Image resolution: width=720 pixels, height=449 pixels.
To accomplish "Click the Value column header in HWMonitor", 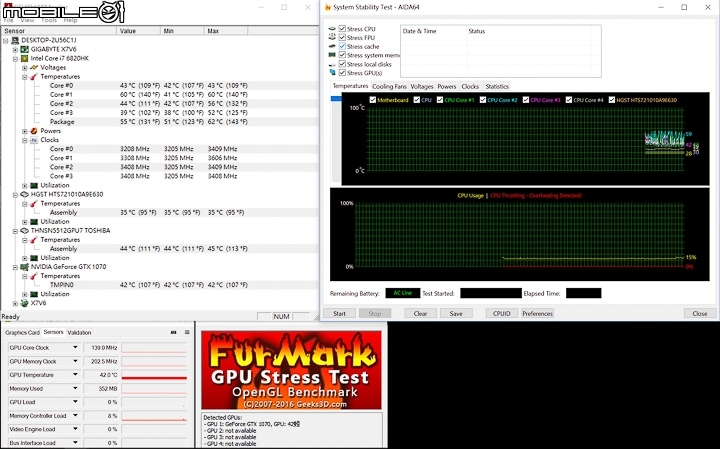I will (139, 31).
